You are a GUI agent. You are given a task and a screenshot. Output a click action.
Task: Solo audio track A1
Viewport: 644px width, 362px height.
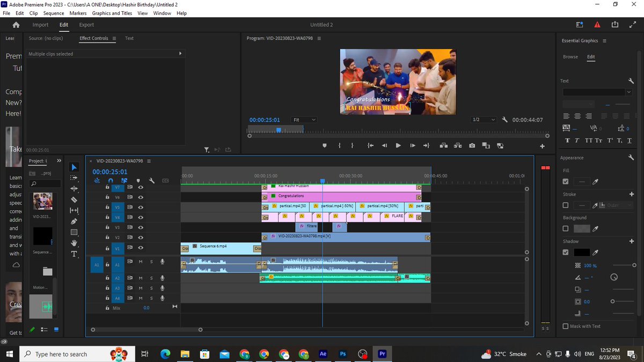[151, 262]
